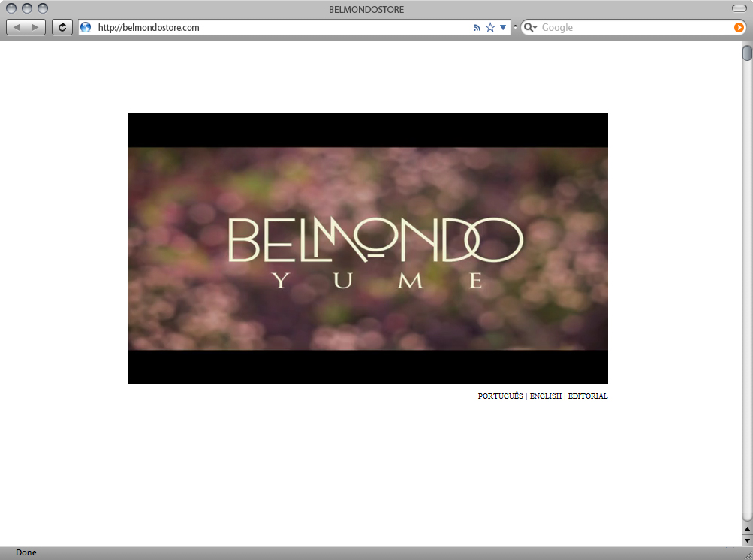
Task: Open the PORTUGUÊS language link
Action: (500, 396)
